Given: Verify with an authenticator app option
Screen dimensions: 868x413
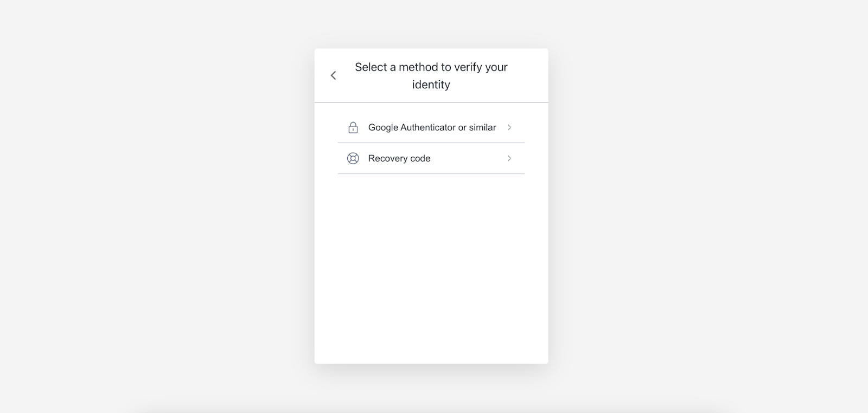Looking at the screenshot, I should pos(431,127).
